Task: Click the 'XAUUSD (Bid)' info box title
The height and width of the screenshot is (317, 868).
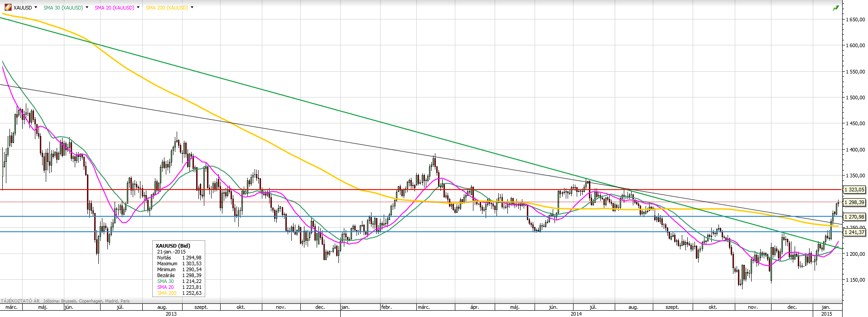Action: (x=173, y=246)
